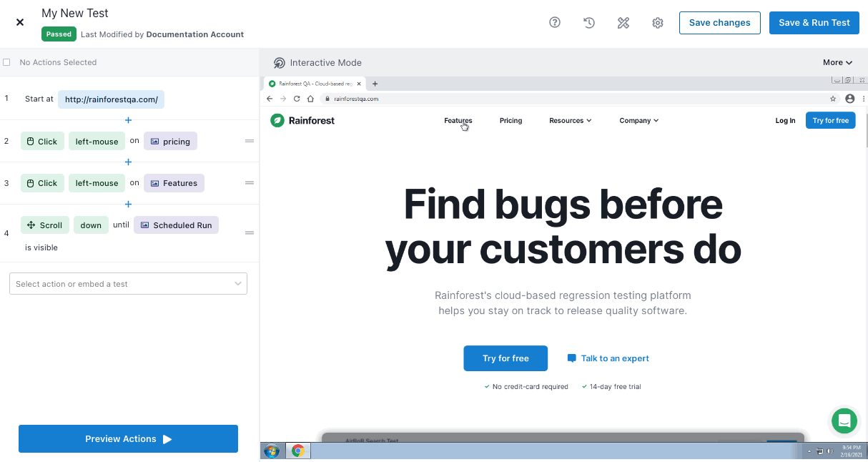Image resolution: width=868 pixels, height=462 pixels.
Task: Open the pricing screenshot target in step 2
Action: tap(170, 142)
